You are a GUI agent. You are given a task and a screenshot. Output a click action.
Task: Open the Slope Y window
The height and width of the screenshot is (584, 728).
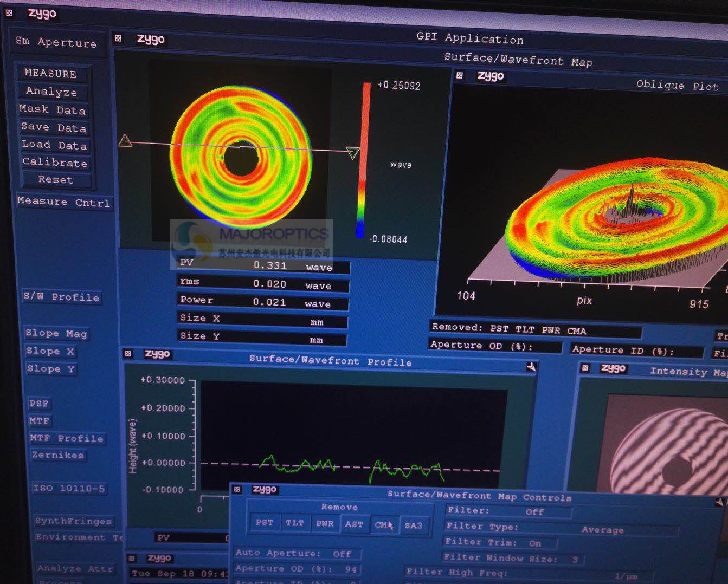coord(51,369)
